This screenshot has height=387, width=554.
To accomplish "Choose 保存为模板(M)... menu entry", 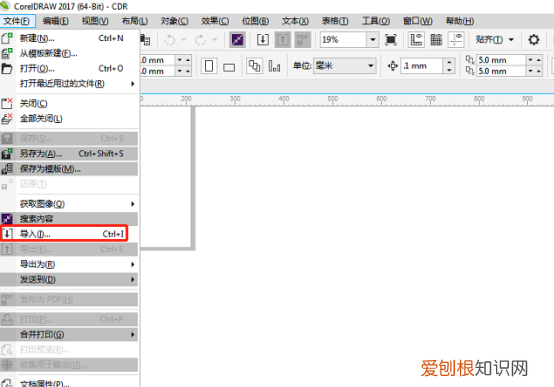I will pos(69,169).
